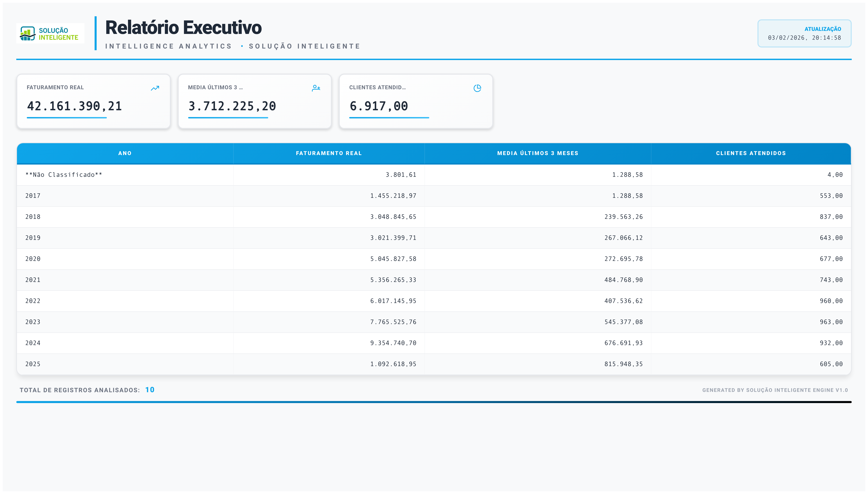Select the 2017 table row
Image resolution: width=868 pixels, height=494 pixels.
[x=33, y=196]
